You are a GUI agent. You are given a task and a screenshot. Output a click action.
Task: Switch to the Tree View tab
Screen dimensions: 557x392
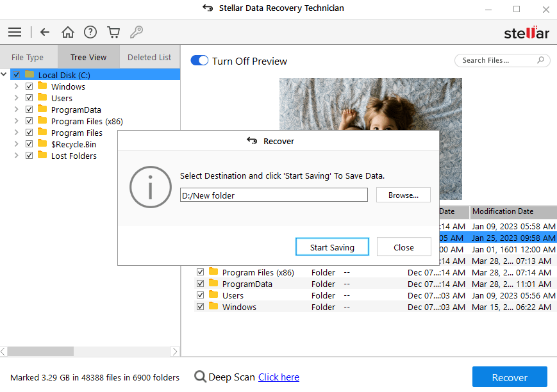pyautogui.click(x=88, y=57)
